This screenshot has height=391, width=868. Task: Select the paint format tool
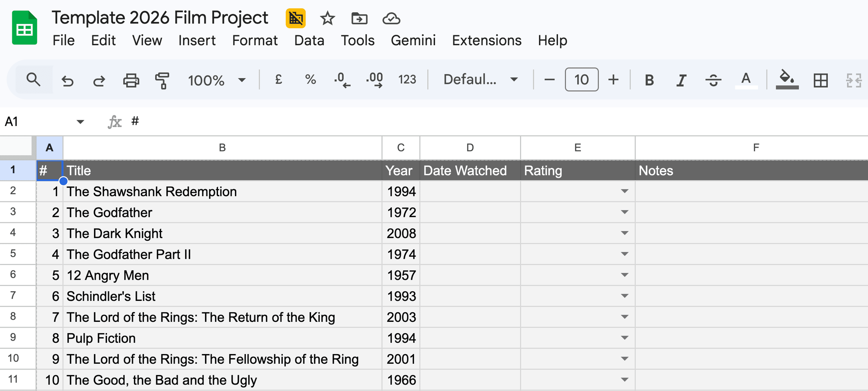click(162, 80)
